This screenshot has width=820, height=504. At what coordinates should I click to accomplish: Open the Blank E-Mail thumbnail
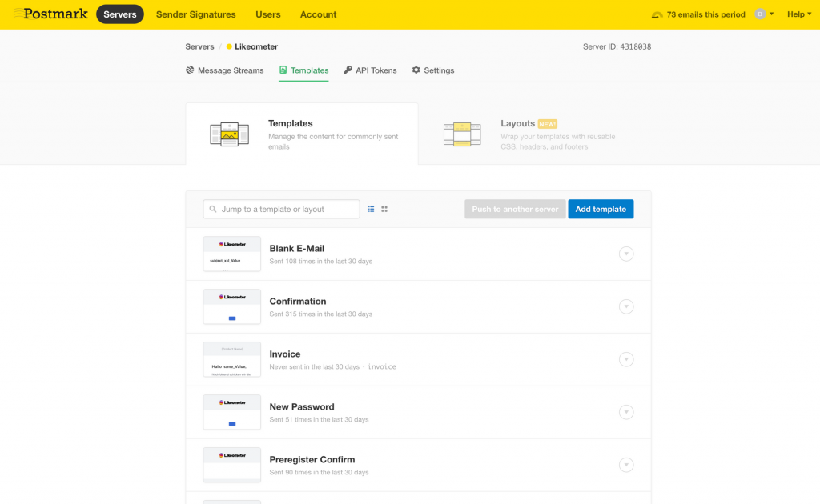(x=231, y=254)
